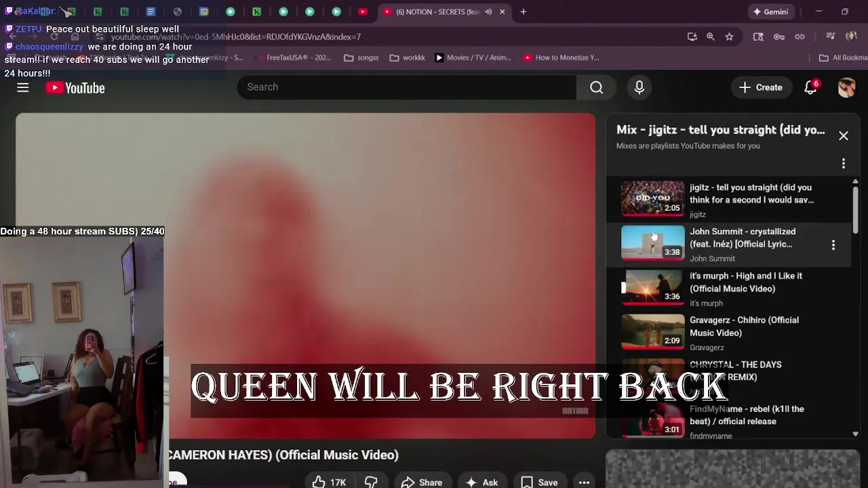Image resolution: width=868 pixels, height=488 pixels.
Task: Click the playlist scroll-up arrow
Action: (x=855, y=182)
